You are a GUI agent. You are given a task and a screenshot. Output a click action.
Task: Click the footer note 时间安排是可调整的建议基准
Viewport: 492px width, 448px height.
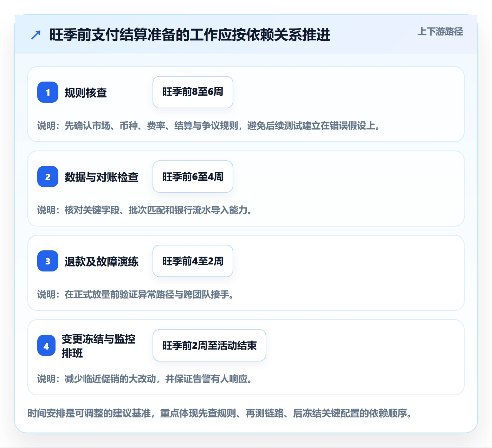tap(220, 413)
